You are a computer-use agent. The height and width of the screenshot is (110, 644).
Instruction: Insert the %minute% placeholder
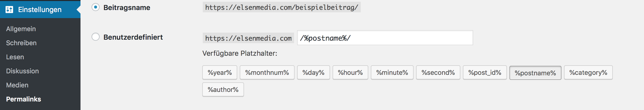[392, 73]
